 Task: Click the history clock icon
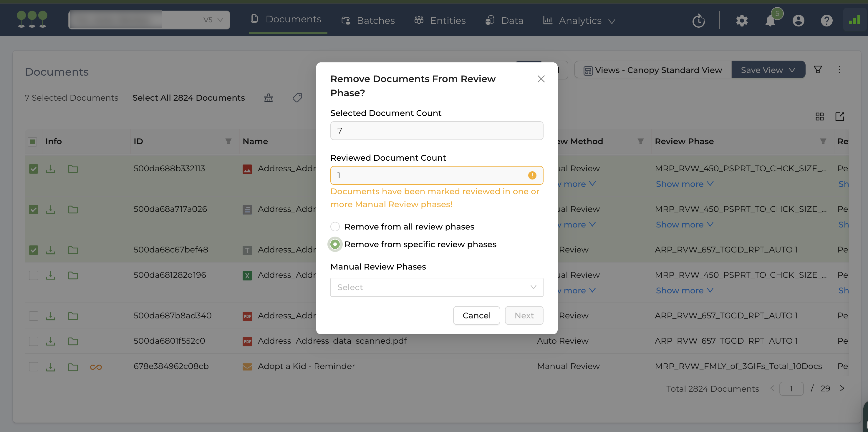pyautogui.click(x=698, y=21)
